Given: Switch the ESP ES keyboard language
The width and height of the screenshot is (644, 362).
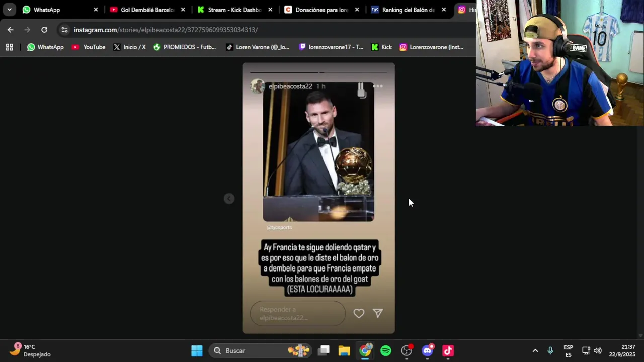Looking at the screenshot, I should point(568,351).
